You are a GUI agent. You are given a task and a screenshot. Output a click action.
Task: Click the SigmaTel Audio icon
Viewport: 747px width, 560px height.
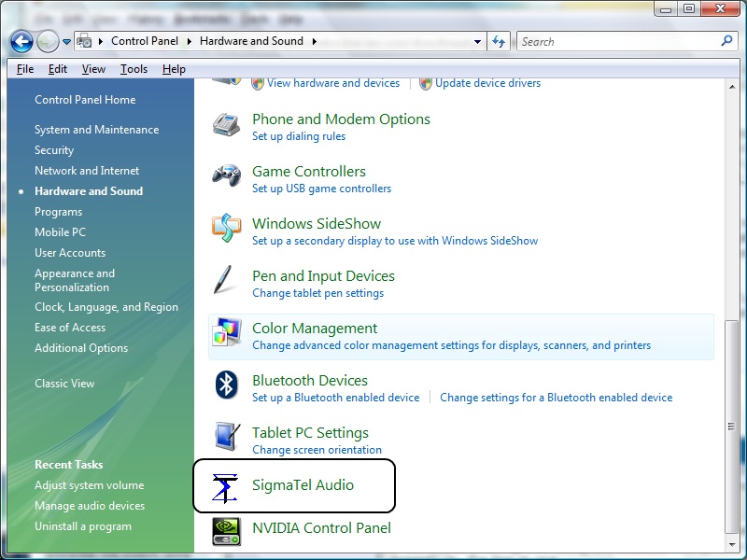225,488
